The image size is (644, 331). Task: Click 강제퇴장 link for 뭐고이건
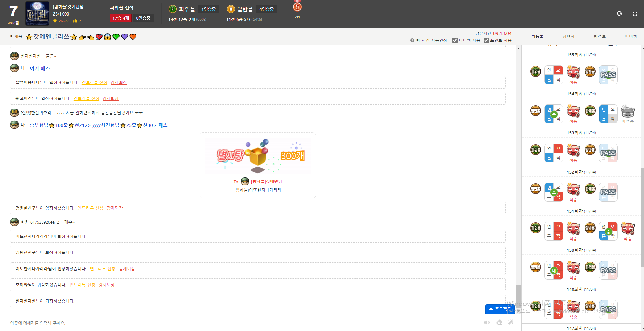[x=111, y=98]
